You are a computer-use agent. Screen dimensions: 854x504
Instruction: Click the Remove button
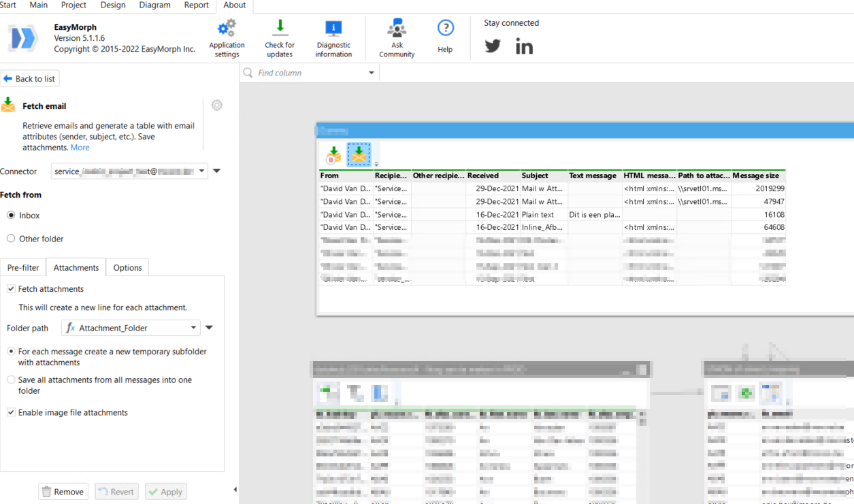point(63,492)
